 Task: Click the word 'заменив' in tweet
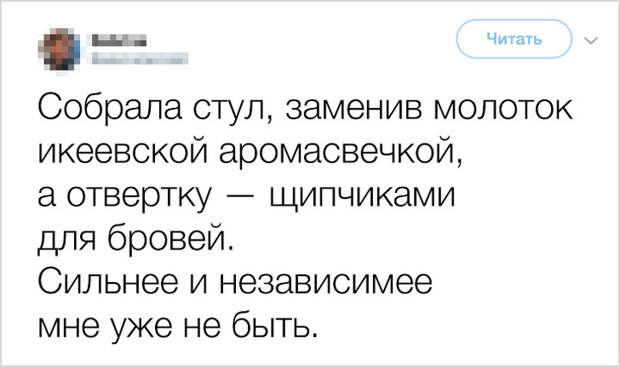click(354, 110)
